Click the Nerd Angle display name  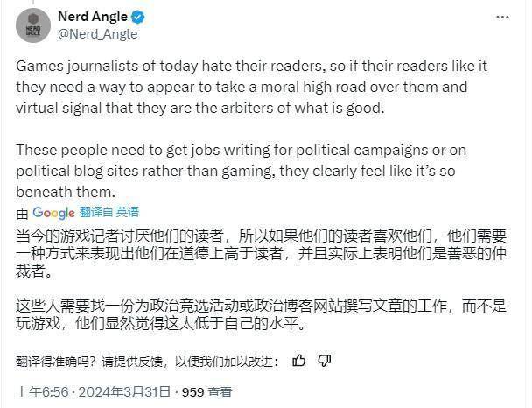pos(93,16)
